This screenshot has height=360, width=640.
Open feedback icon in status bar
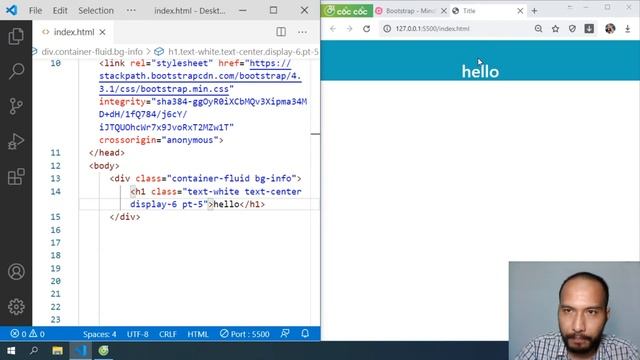(285, 333)
